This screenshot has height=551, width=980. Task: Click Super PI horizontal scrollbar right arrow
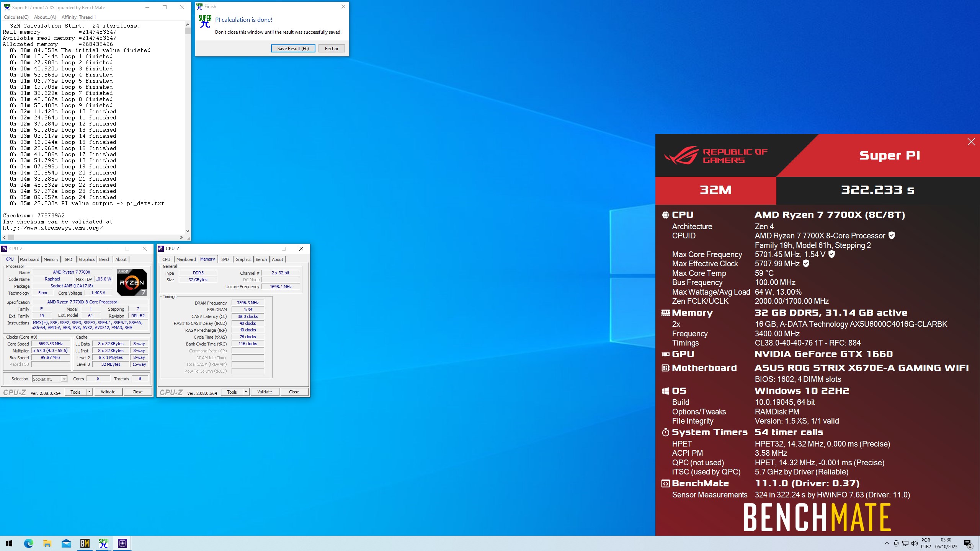point(181,237)
